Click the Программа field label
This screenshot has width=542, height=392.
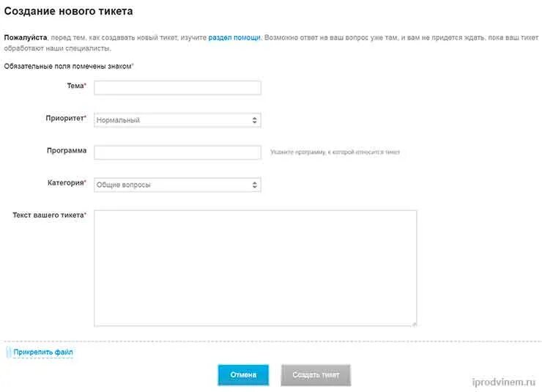[66, 151]
